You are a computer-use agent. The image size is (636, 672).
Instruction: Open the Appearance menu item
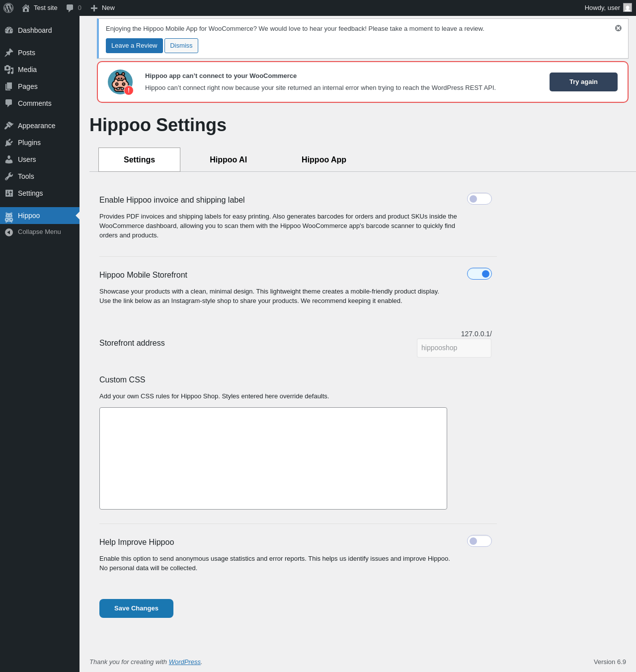40,126
